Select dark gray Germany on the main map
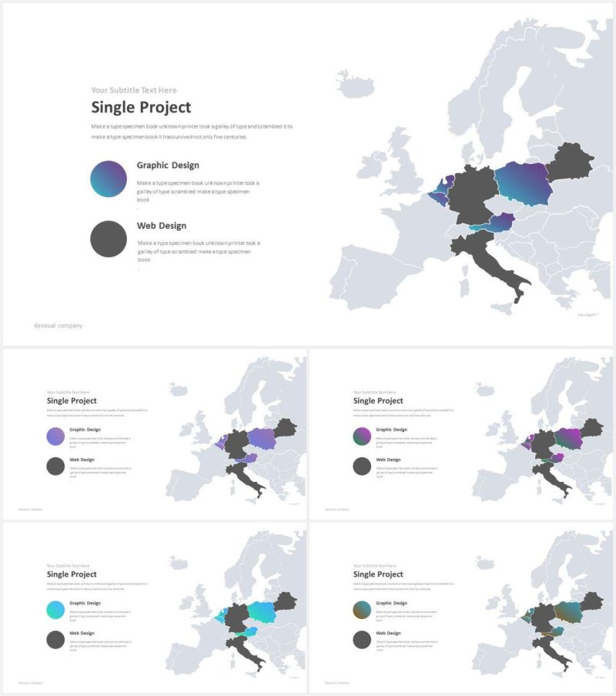616x696 pixels. (x=473, y=195)
